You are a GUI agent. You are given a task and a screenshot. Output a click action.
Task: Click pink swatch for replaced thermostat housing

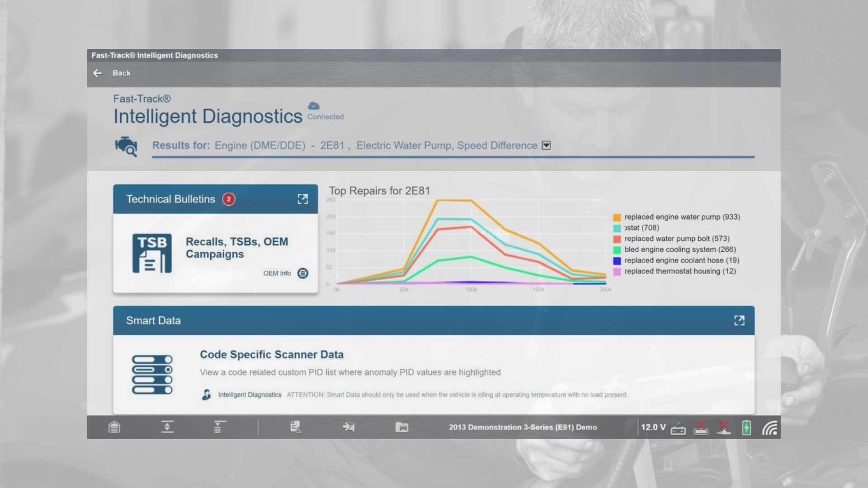coord(617,272)
